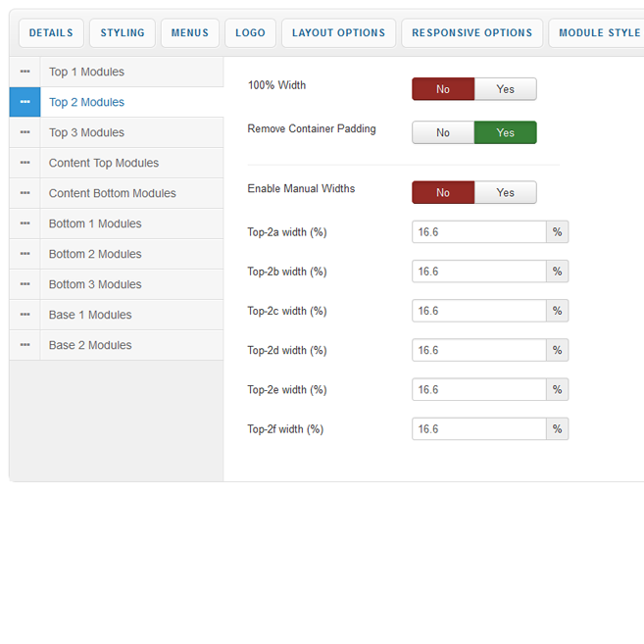Click drag handle icon beside Base 2 Modules

coord(25,346)
